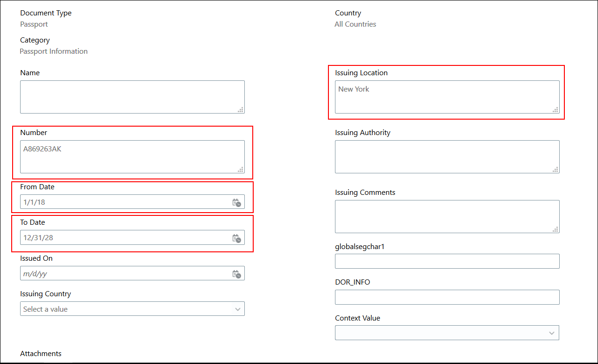Click inside the Issuing Comments box
The image size is (598, 364).
[x=441, y=216]
